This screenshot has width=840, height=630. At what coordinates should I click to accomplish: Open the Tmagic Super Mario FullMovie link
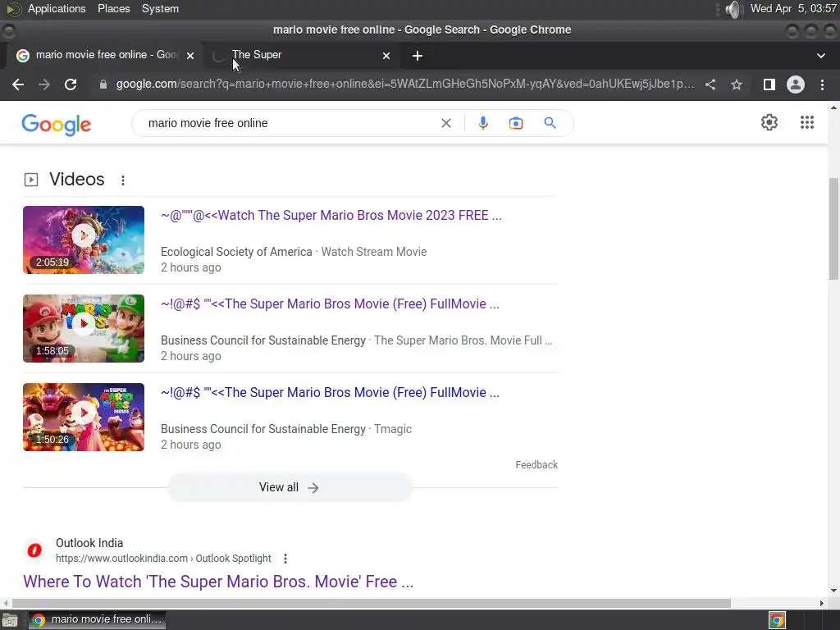coord(330,393)
